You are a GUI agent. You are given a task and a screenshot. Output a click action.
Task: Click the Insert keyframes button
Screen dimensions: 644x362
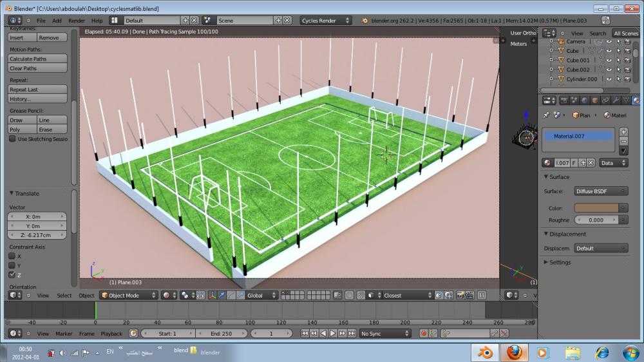pos(22,37)
